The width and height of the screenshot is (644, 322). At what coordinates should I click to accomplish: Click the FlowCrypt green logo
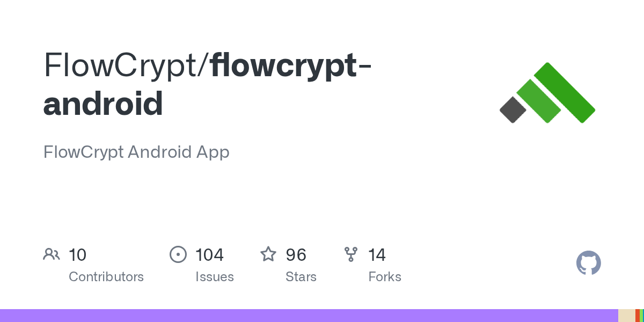tap(547, 93)
